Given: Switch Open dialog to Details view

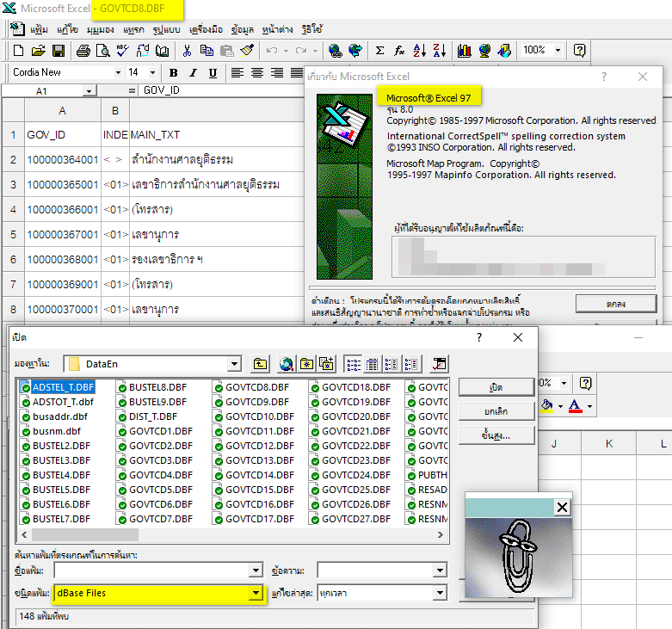Looking at the screenshot, I should 373,364.
